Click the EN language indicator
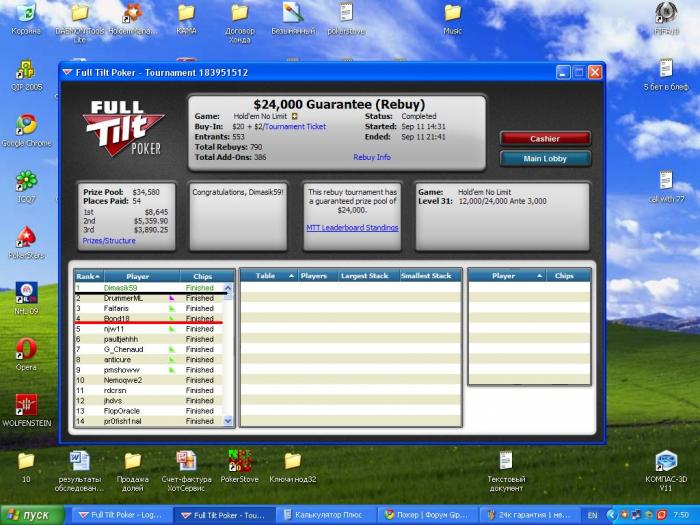 pos(592,516)
